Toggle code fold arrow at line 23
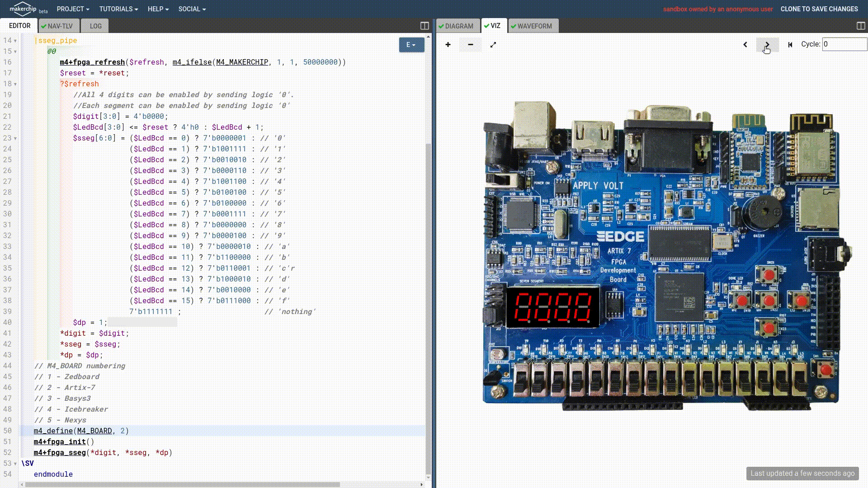Screen dimensions: 868x488 pyautogui.click(x=15, y=138)
